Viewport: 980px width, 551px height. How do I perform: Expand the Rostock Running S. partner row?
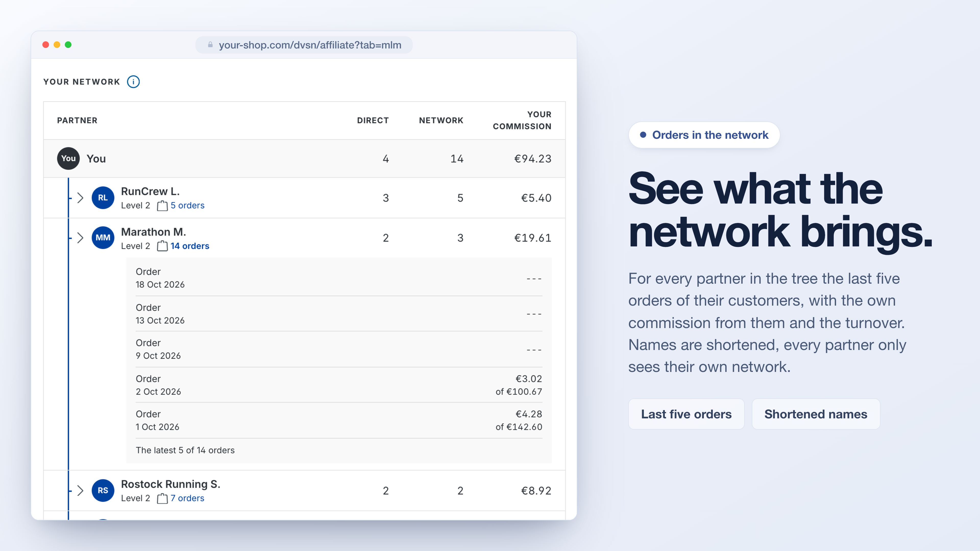coord(80,491)
